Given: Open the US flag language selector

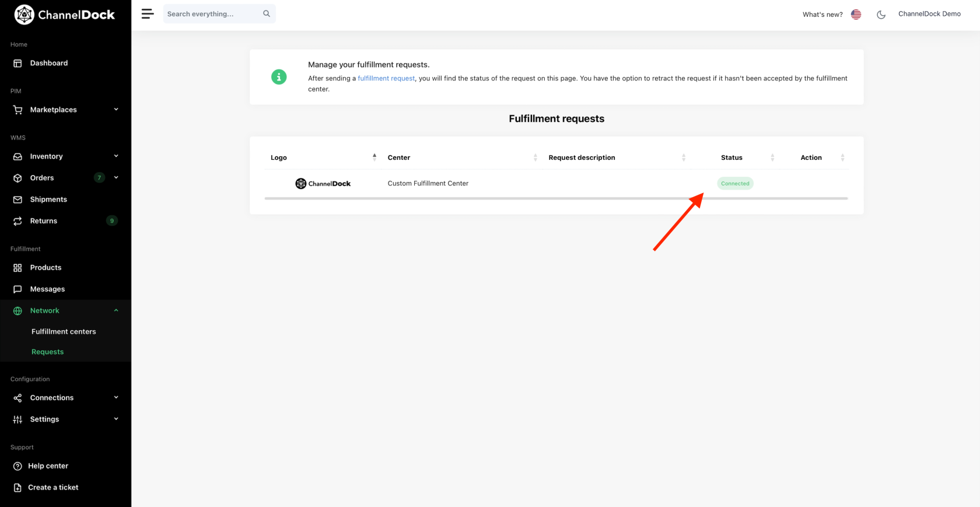Looking at the screenshot, I should [856, 15].
